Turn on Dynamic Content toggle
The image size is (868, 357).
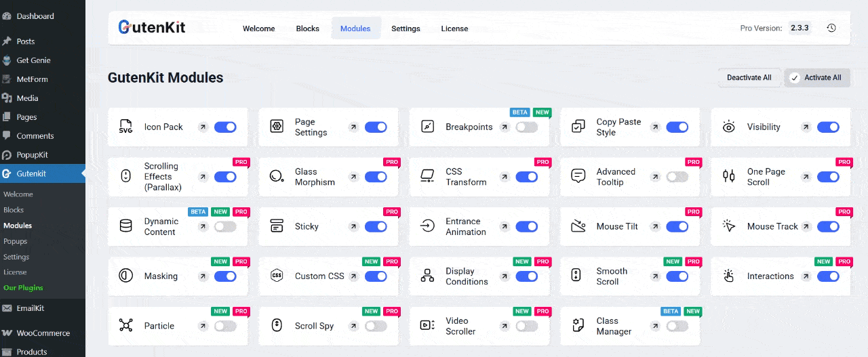[x=225, y=226]
